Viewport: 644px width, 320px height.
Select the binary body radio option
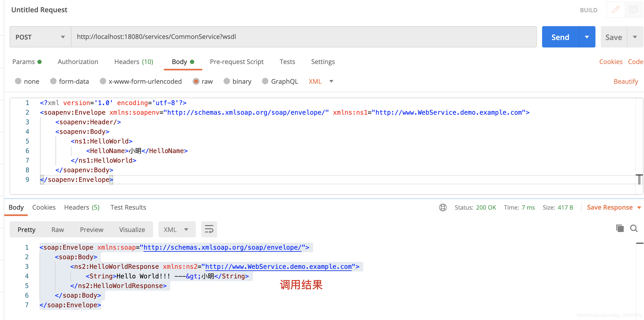pyautogui.click(x=227, y=81)
